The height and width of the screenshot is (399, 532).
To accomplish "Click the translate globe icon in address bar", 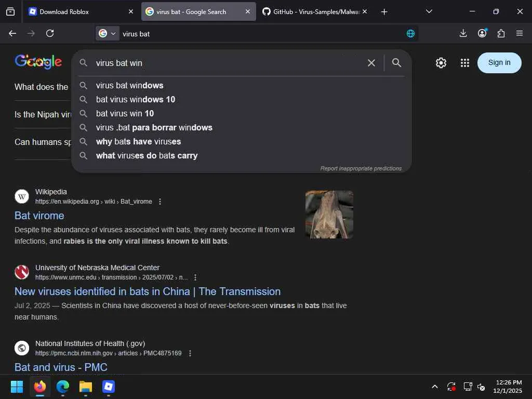I will (x=410, y=34).
